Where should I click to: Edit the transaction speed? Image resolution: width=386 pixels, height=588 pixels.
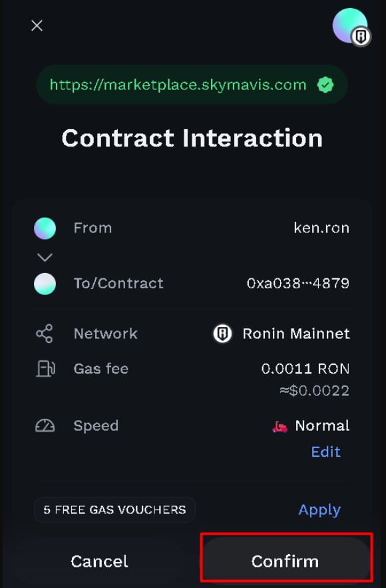pos(325,451)
